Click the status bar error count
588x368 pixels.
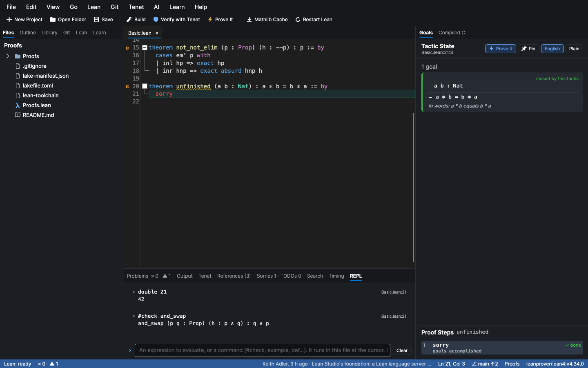coord(41,364)
